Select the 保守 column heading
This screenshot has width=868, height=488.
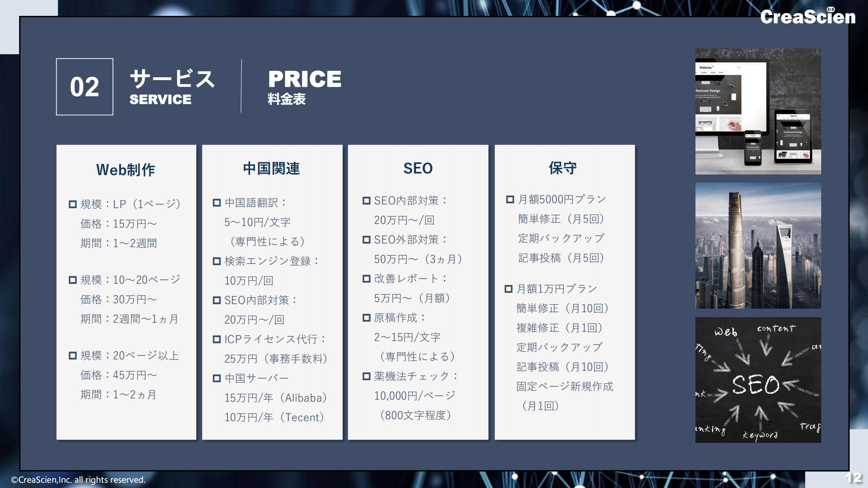click(563, 168)
